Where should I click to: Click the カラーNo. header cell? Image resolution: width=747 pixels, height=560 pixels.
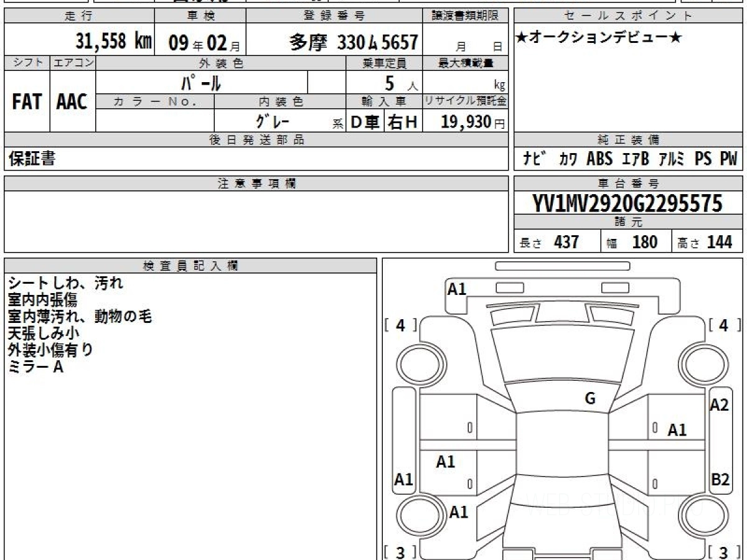155,101
